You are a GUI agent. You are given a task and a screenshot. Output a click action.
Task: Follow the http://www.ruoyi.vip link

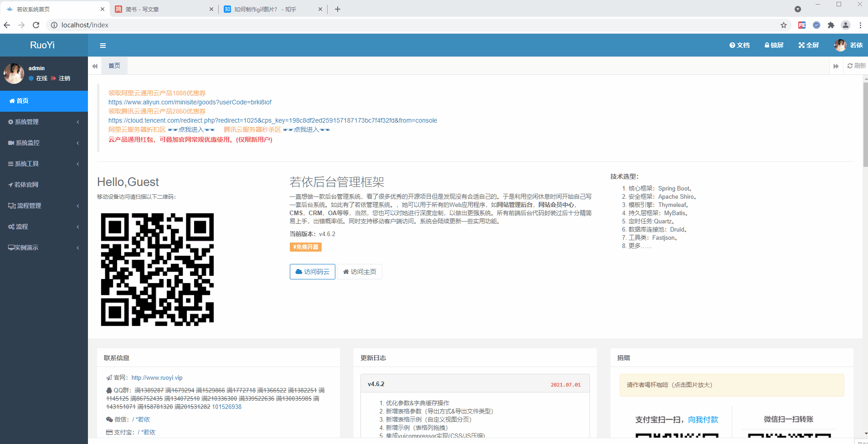click(x=156, y=377)
